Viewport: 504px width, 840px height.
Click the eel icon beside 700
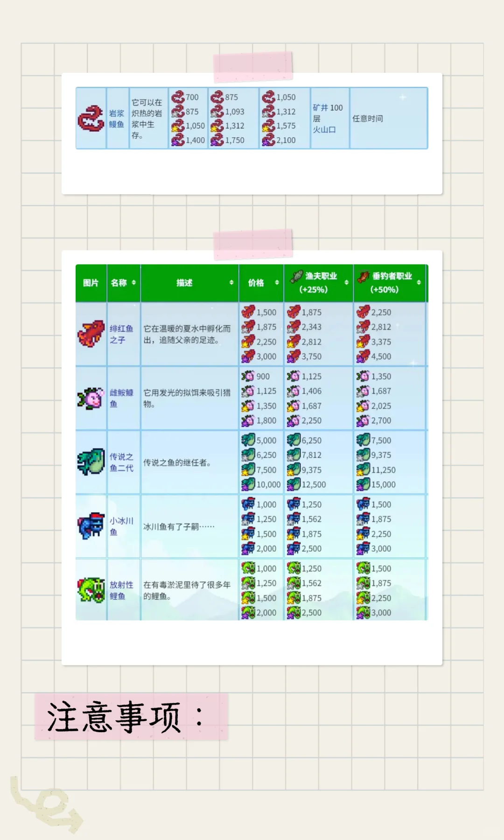(178, 97)
